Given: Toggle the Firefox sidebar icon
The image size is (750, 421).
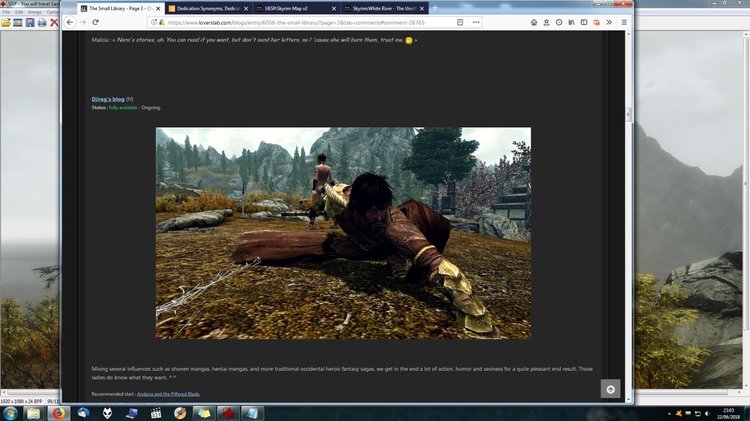Looking at the screenshot, I should (584, 22).
